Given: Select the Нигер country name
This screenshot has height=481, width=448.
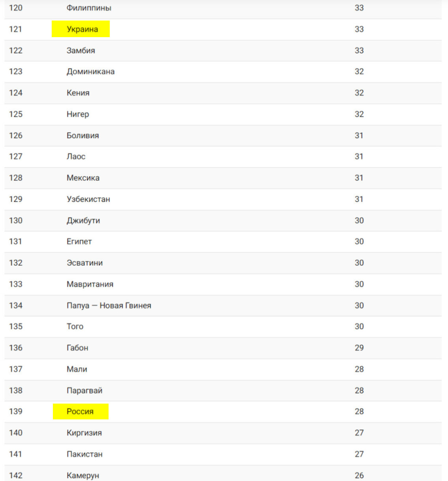Looking at the screenshot, I should [78, 114].
